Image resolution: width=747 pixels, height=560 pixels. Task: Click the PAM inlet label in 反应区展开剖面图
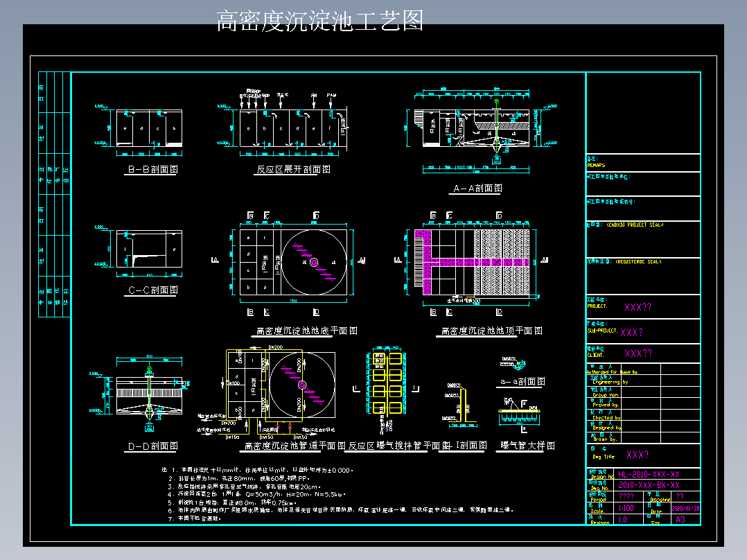[x=331, y=96]
